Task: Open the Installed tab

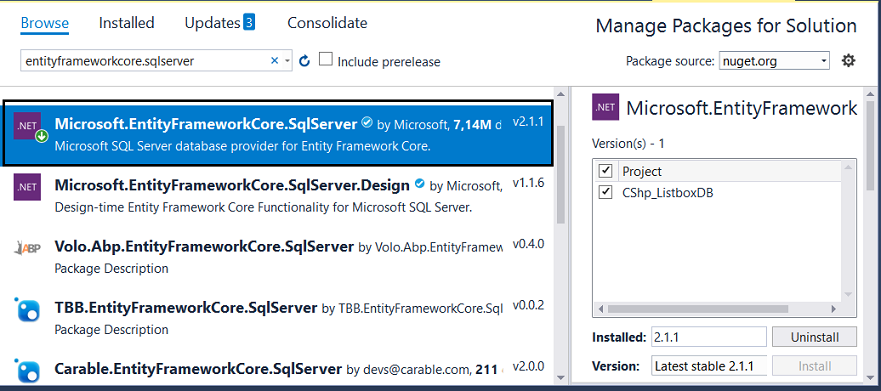Action: pyautogui.click(x=126, y=23)
